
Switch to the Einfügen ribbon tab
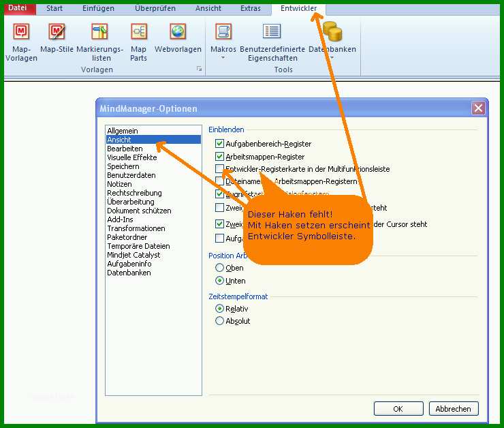98,8
